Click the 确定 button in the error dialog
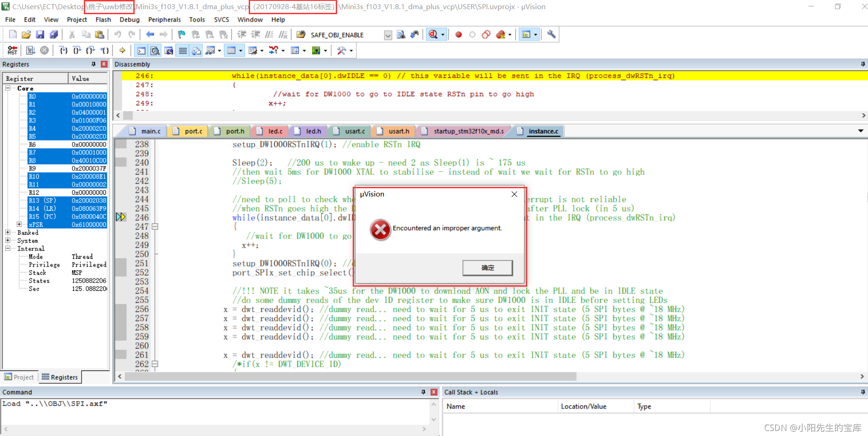Image resolution: width=868 pixels, height=436 pixels. click(487, 268)
